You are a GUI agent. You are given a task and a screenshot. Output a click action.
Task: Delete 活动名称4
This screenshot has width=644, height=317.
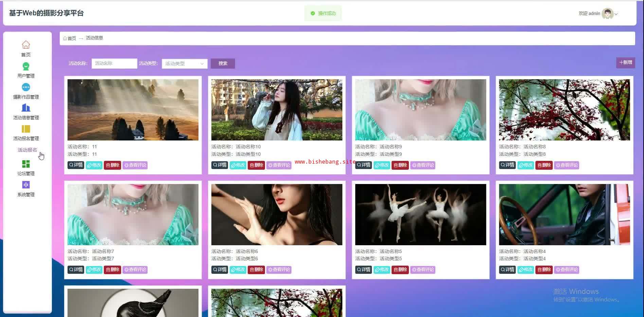(544, 270)
